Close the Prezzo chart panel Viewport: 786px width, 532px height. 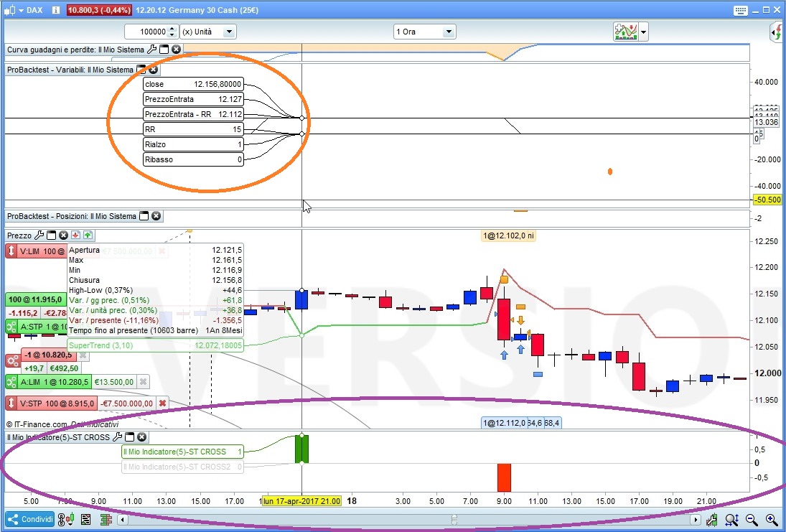pyautogui.click(x=64, y=235)
